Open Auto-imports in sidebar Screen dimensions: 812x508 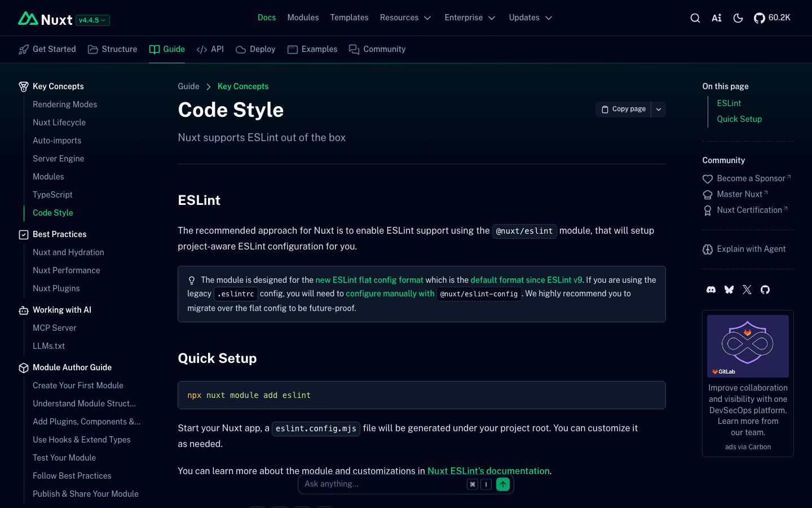[57, 141]
